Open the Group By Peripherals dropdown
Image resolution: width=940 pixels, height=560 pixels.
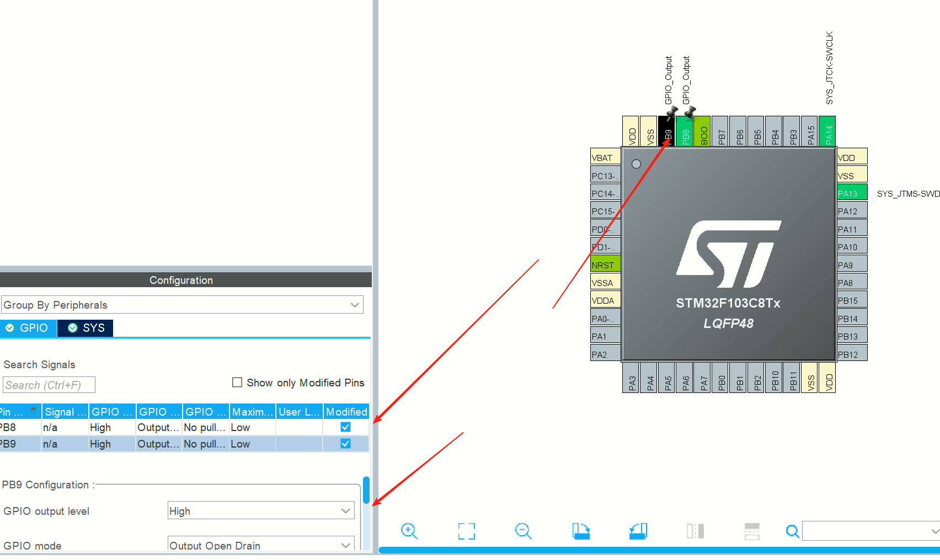[182, 305]
